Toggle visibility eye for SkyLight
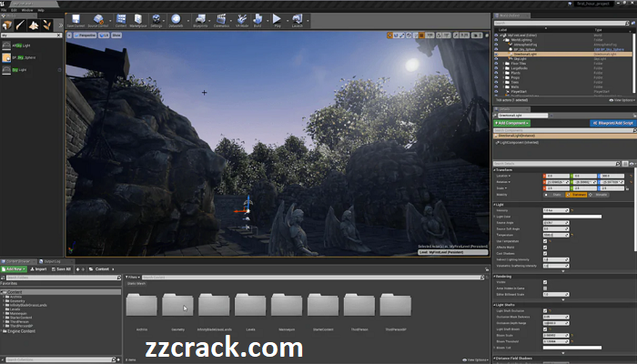The image size is (637, 364). tap(496, 59)
